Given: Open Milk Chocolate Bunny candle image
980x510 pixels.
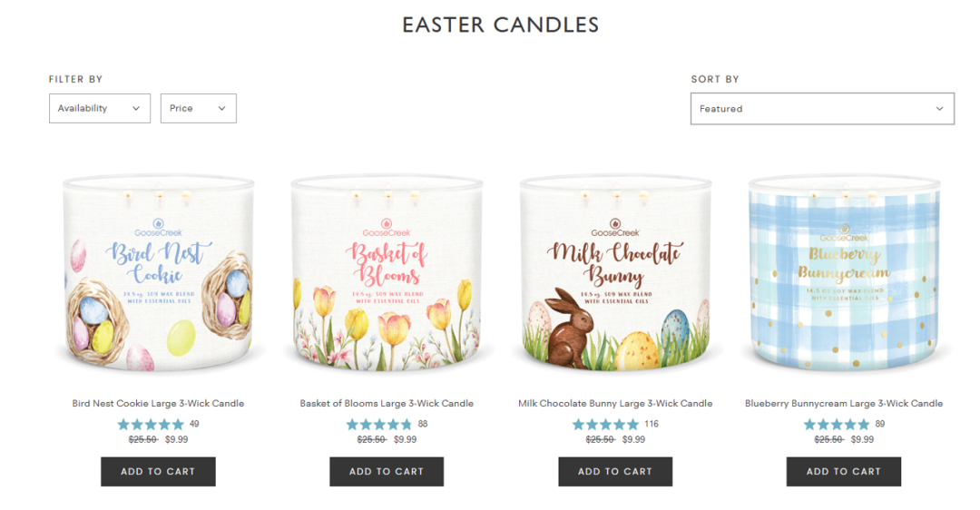Looking at the screenshot, I should point(615,273).
